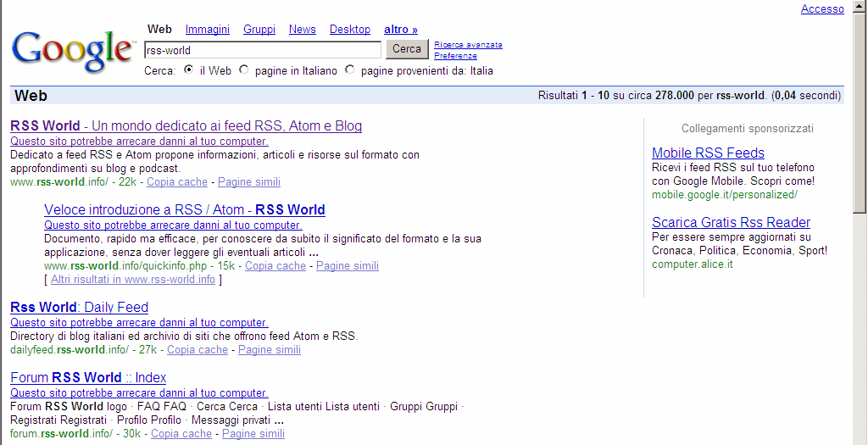Open the Preferenze link
Screen dimensions: 868x445
coord(455,56)
